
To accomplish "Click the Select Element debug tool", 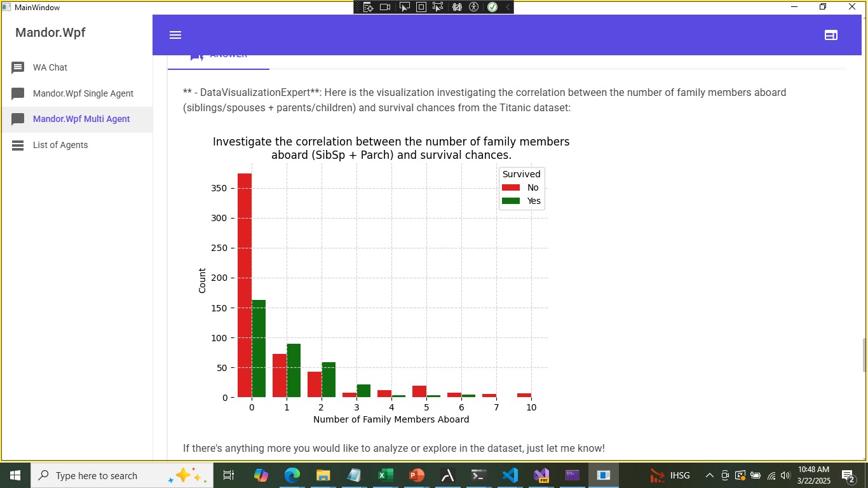I will click(x=403, y=7).
